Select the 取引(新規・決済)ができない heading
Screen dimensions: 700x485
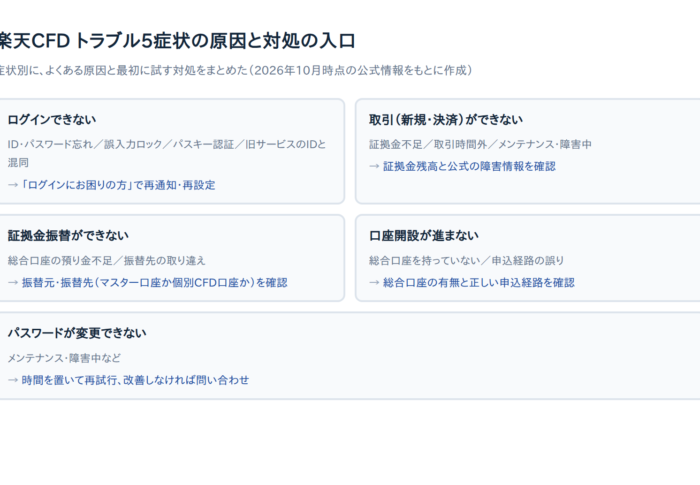(446, 120)
